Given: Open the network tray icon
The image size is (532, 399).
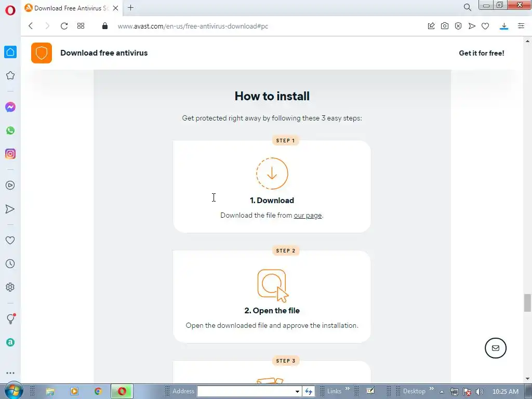Looking at the screenshot, I should coord(454,392).
